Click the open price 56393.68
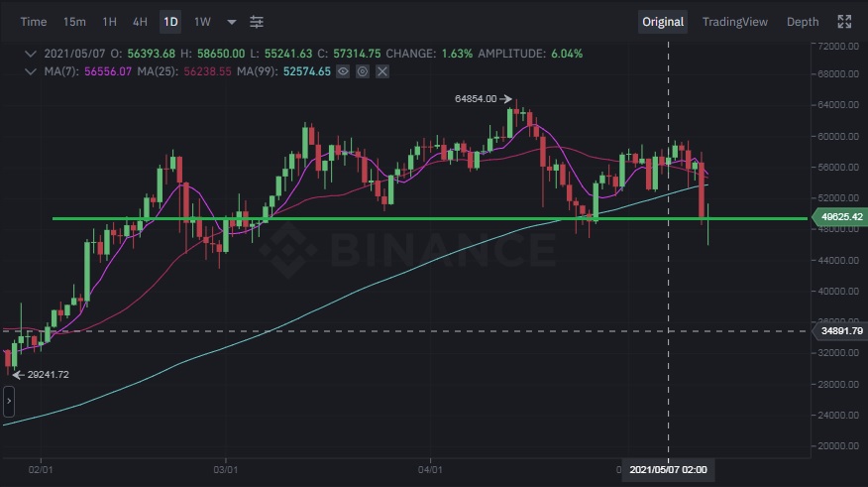The image size is (868, 487). pyautogui.click(x=152, y=54)
